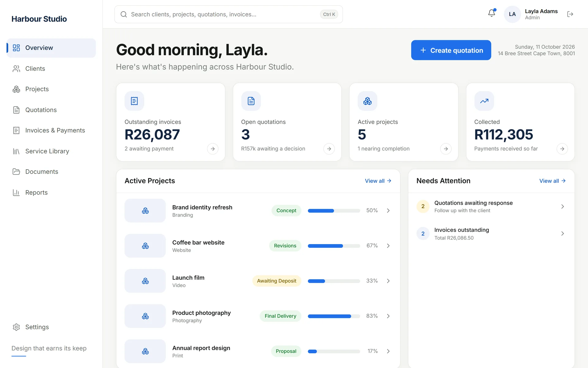
Task: Select Quotations in the sidebar
Action: [51, 110]
